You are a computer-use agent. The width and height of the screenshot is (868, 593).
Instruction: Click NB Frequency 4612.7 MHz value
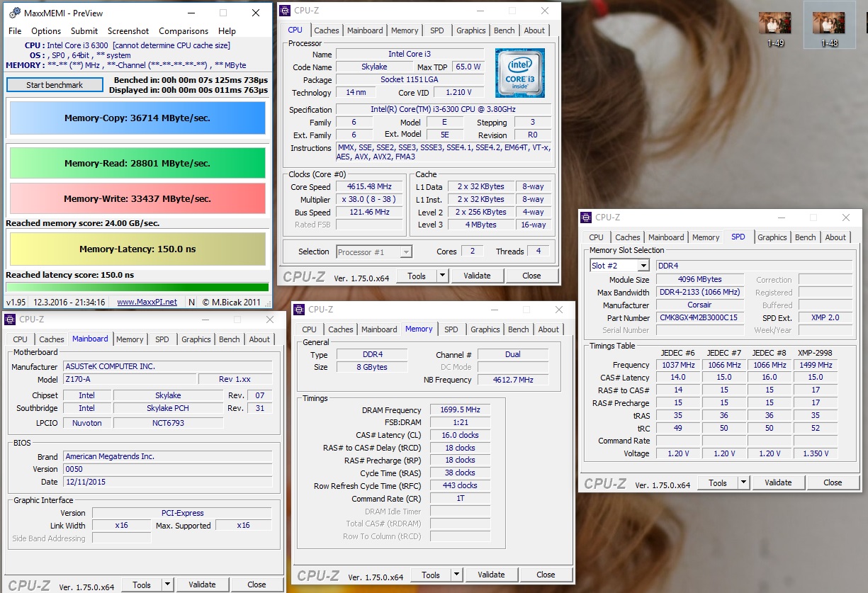pyautogui.click(x=514, y=380)
